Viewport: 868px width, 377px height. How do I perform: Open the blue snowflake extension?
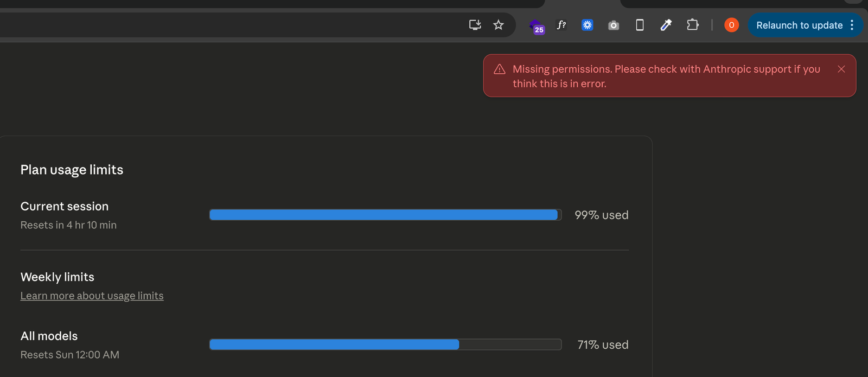tap(587, 25)
